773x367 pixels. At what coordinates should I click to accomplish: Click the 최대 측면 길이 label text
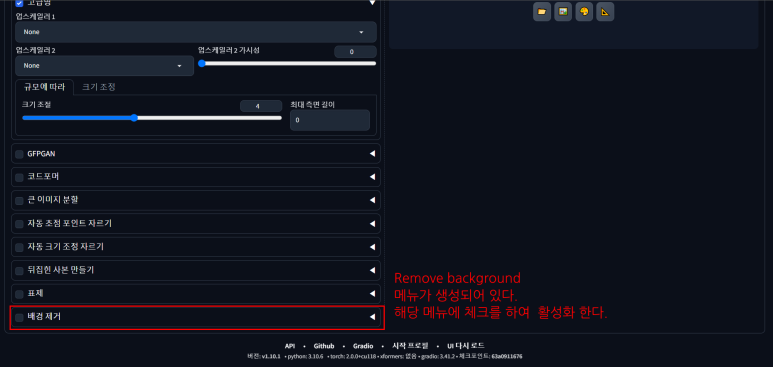pos(313,104)
